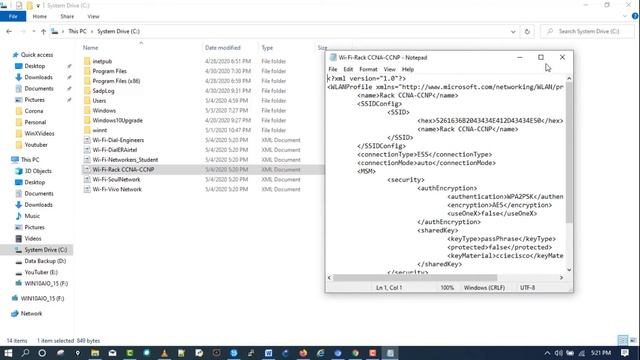
Task: Open YouTuber (E:) drive
Action: (41, 272)
